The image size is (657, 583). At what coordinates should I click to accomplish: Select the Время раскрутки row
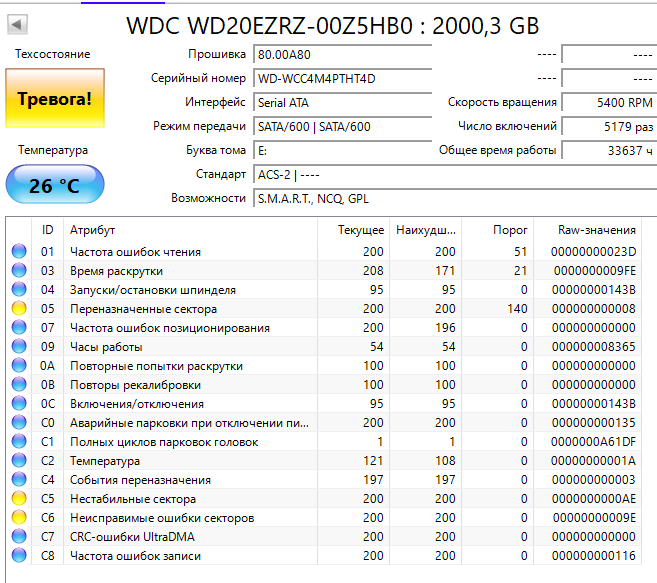click(323, 270)
